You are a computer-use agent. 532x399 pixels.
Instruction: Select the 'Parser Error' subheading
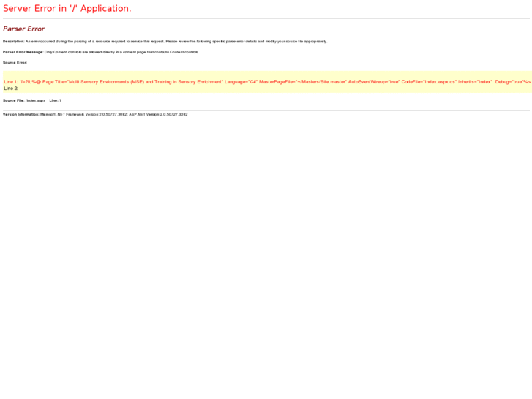(x=23, y=29)
